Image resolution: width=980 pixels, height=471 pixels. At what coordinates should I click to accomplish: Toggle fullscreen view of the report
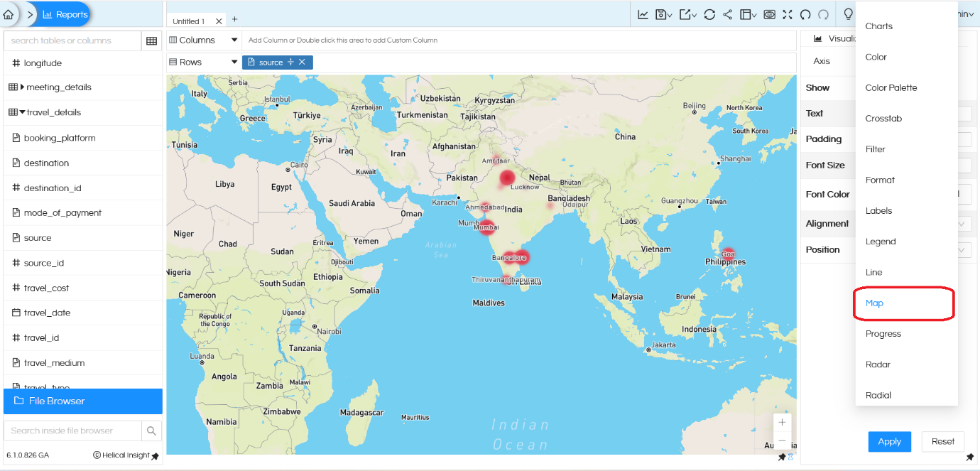coord(788,14)
